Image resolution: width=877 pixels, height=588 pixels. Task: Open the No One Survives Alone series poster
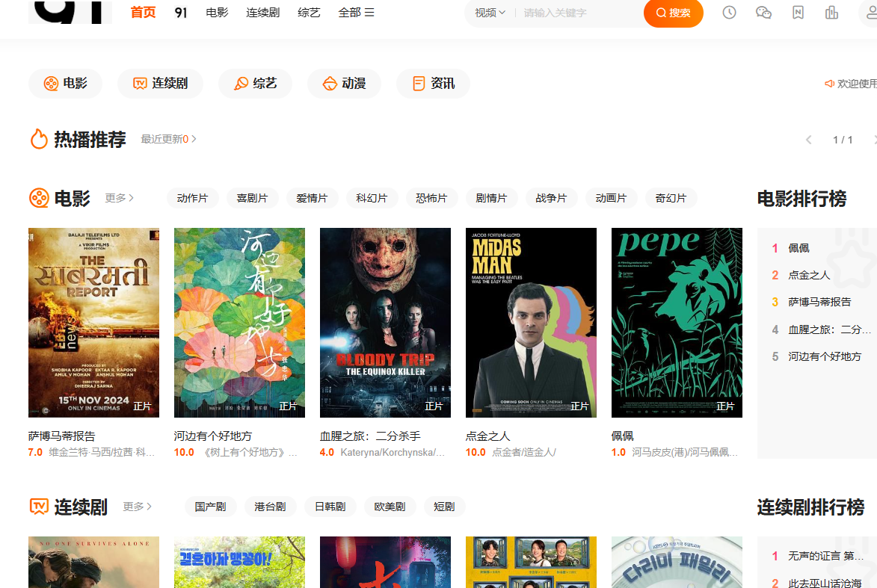tap(94, 563)
